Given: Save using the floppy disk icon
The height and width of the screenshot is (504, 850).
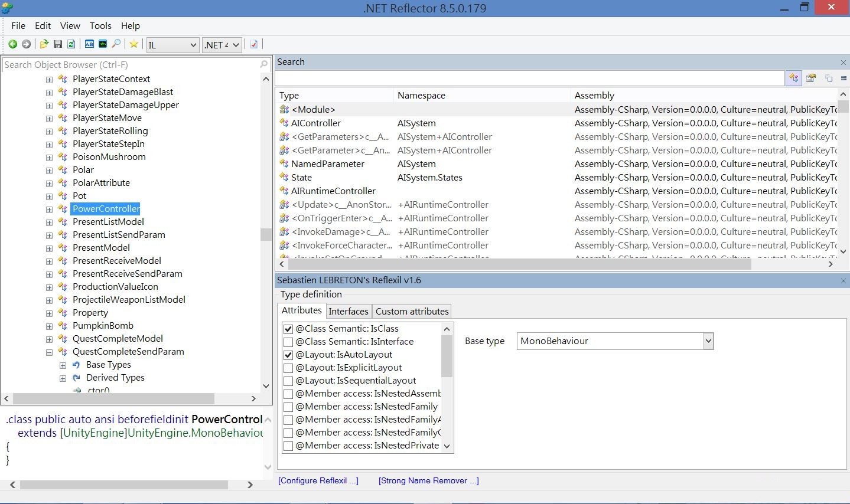Looking at the screenshot, I should point(58,44).
